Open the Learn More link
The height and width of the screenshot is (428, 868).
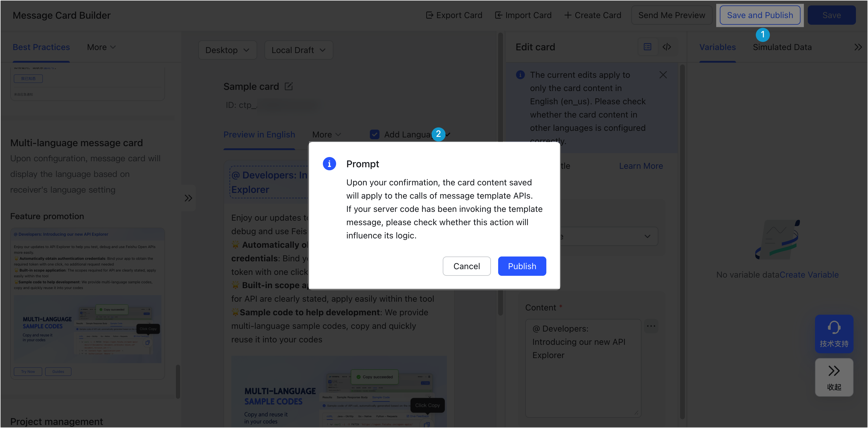click(641, 166)
